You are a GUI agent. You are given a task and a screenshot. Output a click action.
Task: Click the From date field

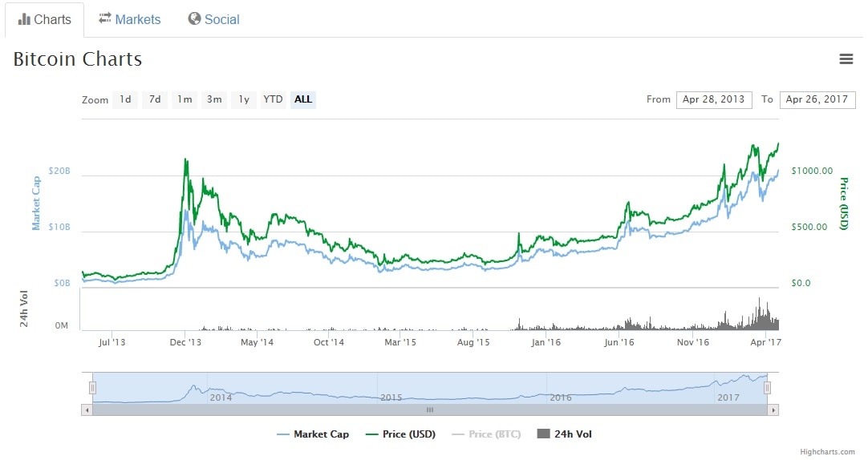[713, 99]
